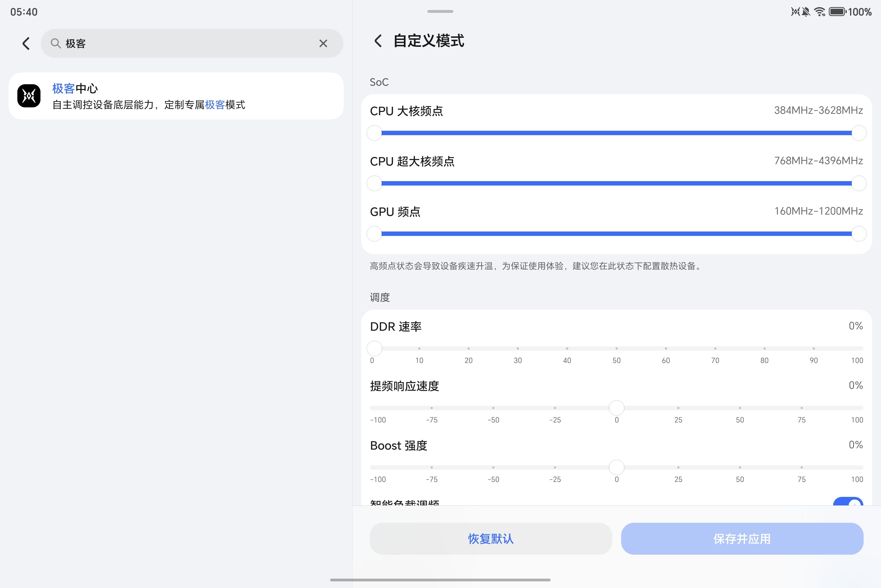Open 极客中心 search result
This screenshot has height=588, width=881.
click(x=176, y=96)
